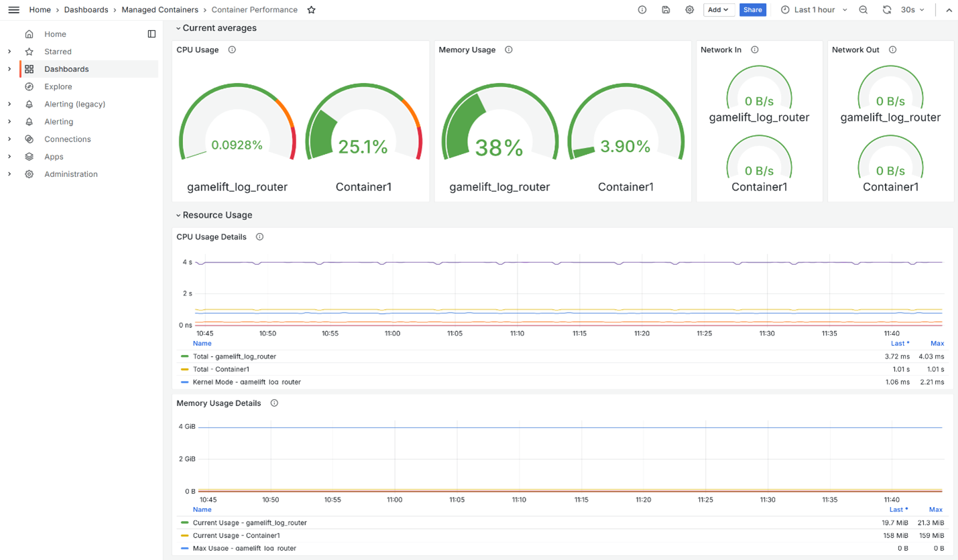Screen dimensions: 958x560
Task: Zoom out the time range with magnifier icon
Action: 863,9
